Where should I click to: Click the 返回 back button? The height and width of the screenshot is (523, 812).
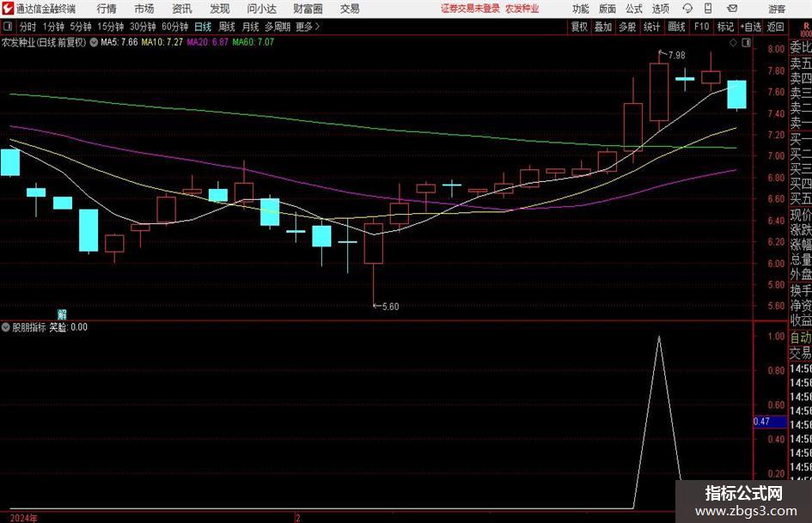click(775, 27)
